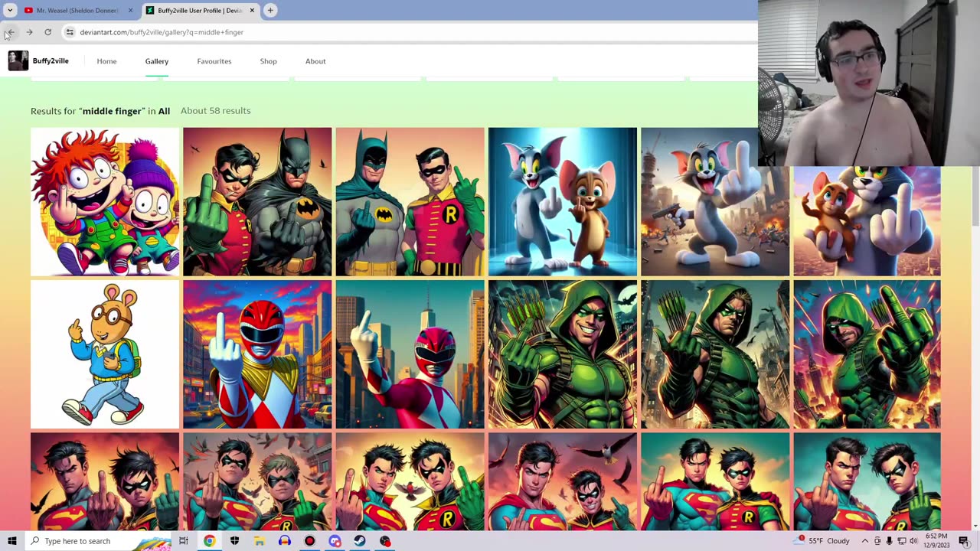The width and height of the screenshot is (980, 551).
Task: Open the volume speaker tray icon
Action: pyautogui.click(x=913, y=541)
